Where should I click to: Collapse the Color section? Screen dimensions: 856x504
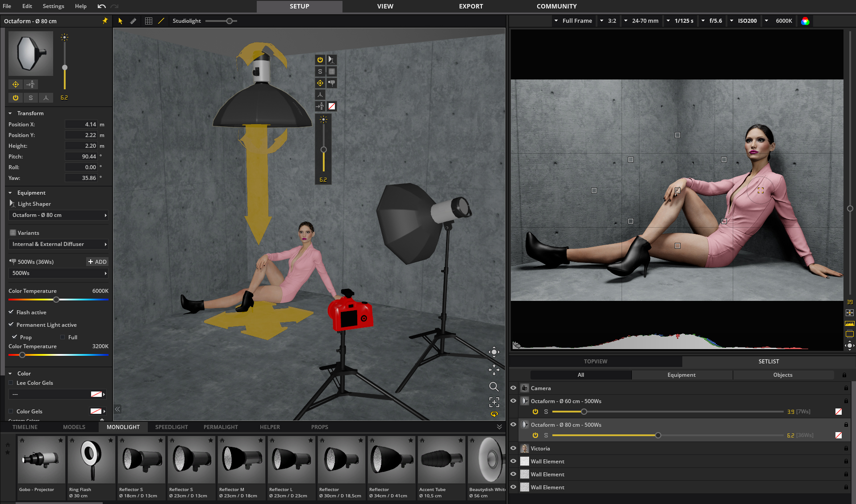[x=10, y=374]
